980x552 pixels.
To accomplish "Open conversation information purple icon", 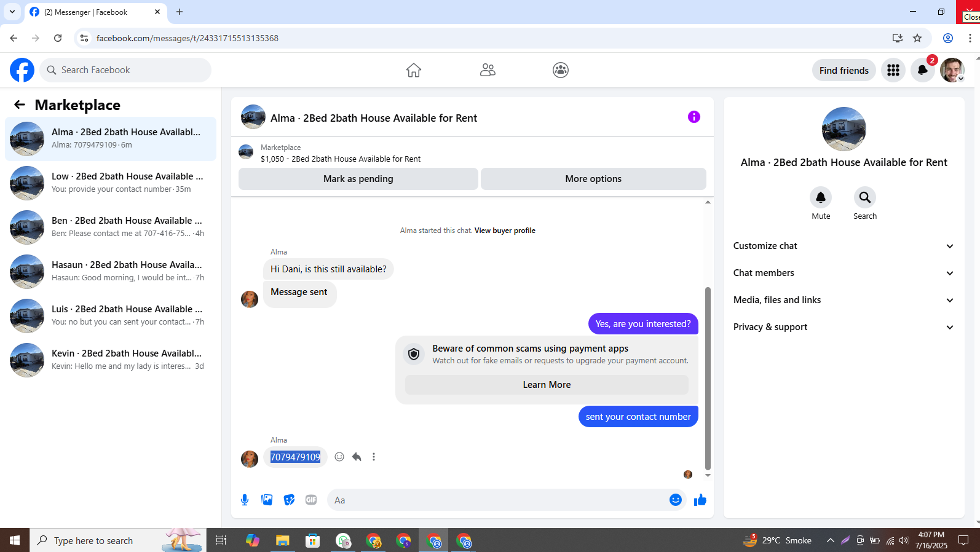I will pos(694,117).
